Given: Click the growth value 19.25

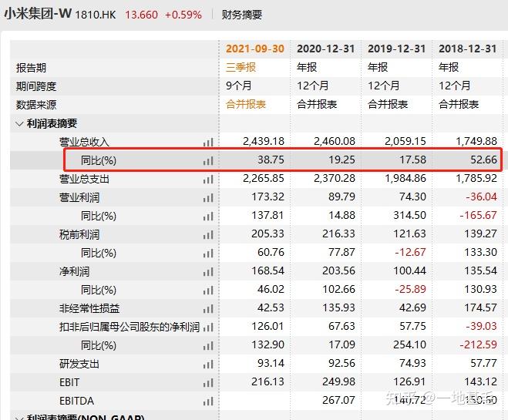Looking at the screenshot, I should [x=341, y=160].
